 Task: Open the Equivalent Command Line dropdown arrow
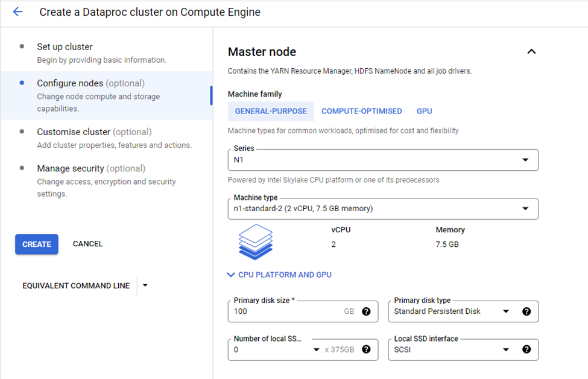(x=145, y=285)
